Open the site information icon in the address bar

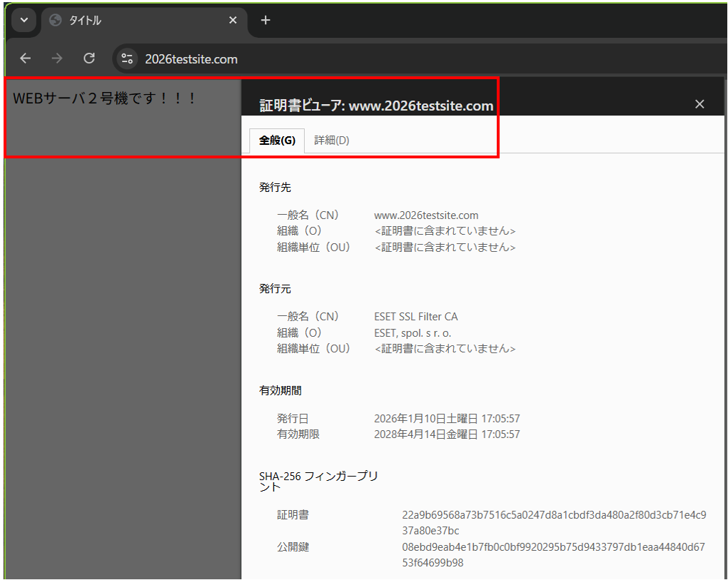(128, 58)
